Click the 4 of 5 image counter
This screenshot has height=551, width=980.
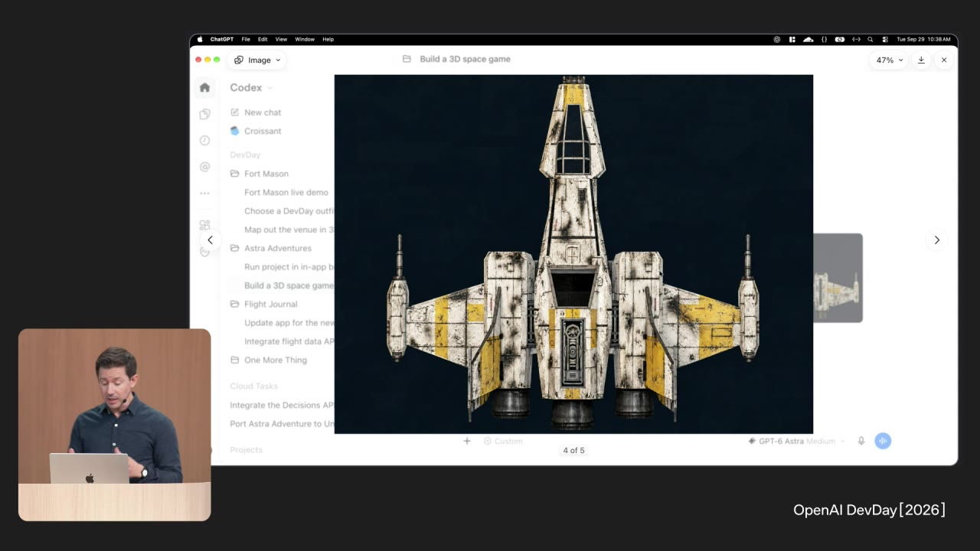coord(573,450)
